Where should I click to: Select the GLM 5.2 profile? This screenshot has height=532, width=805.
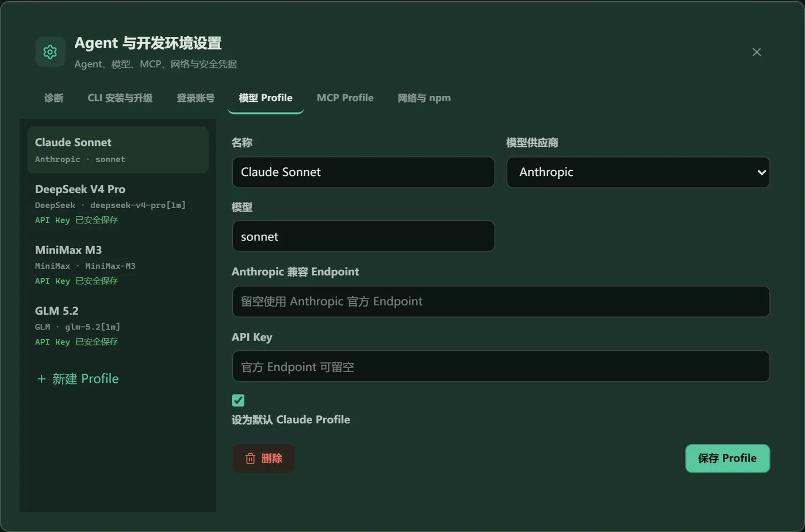pos(118,326)
